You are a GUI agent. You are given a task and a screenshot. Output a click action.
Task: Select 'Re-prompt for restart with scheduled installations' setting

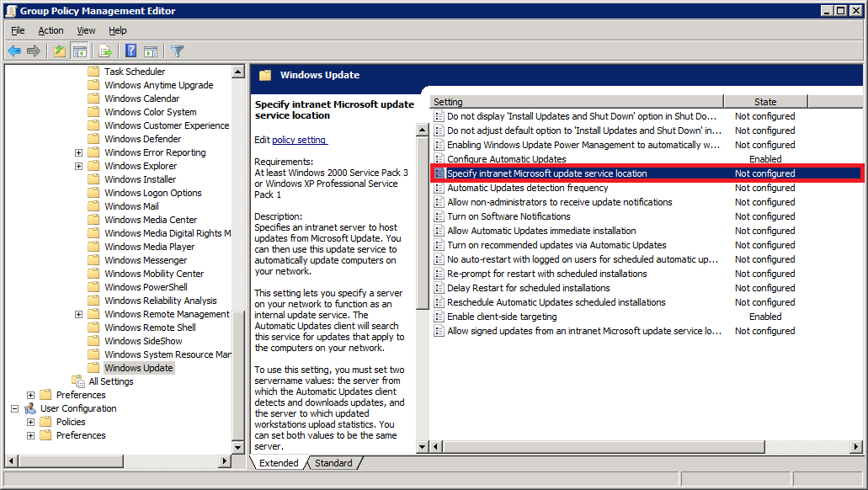(547, 274)
